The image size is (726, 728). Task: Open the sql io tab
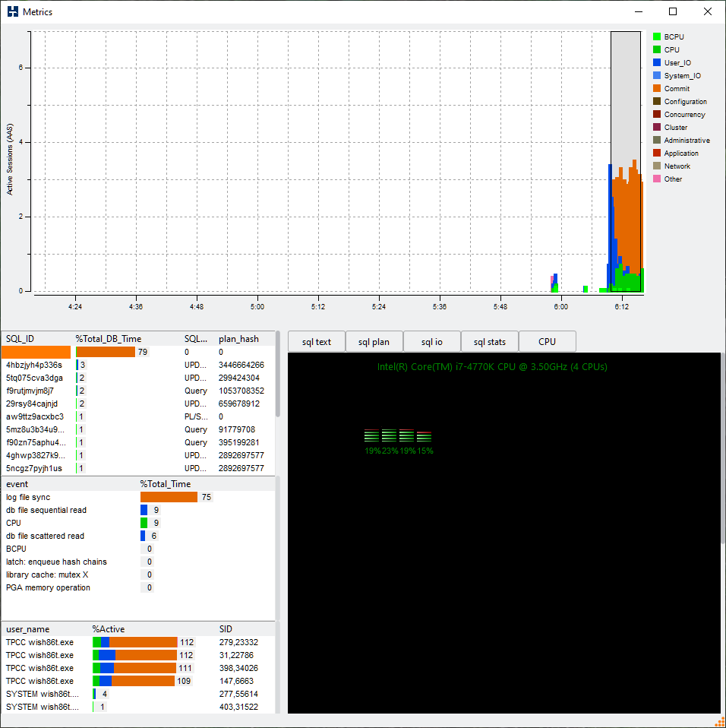[x=432, y=342]
